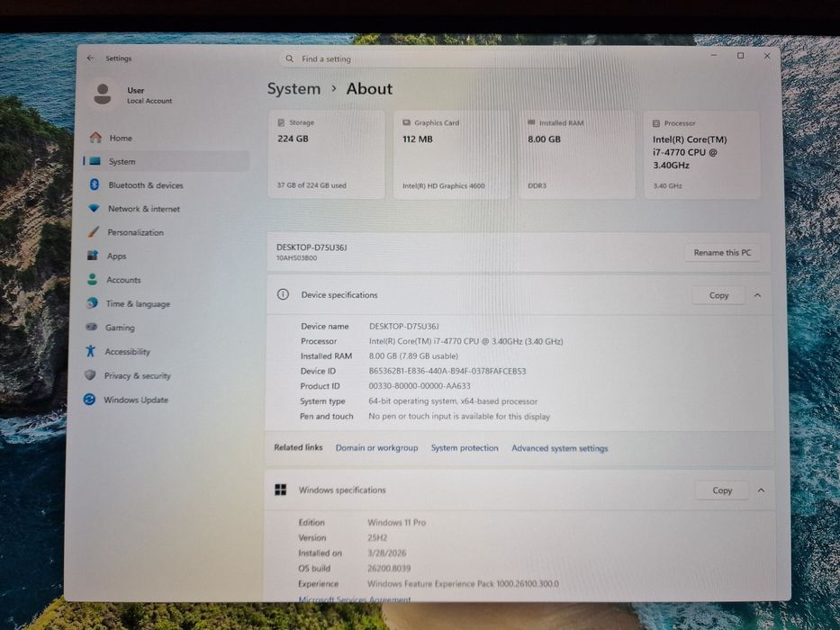Viewport: 840px width, 630px height.
Task: Open the Processor i7-4770 card
Action: tap(701, 156)
